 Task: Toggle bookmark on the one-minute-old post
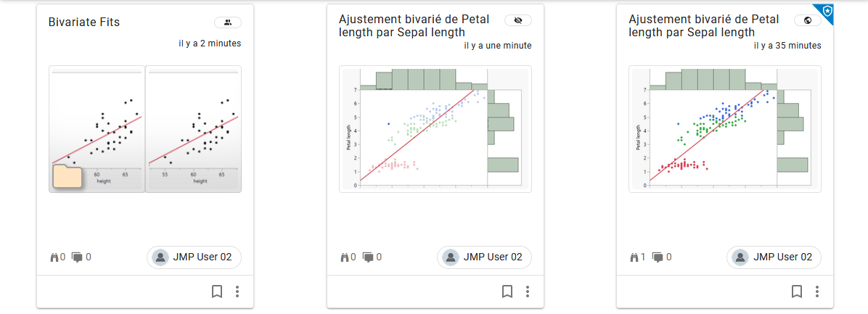coord(507,292)
